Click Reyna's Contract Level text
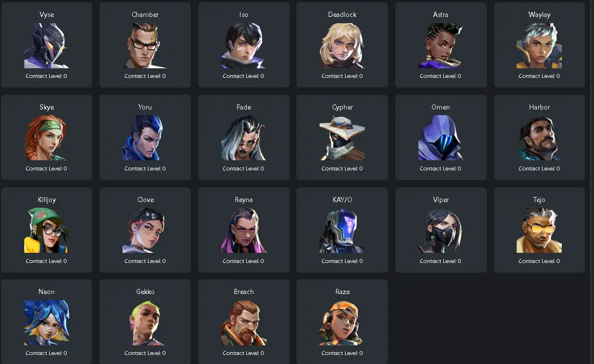 pyautogui.click(x=243, y=261)
